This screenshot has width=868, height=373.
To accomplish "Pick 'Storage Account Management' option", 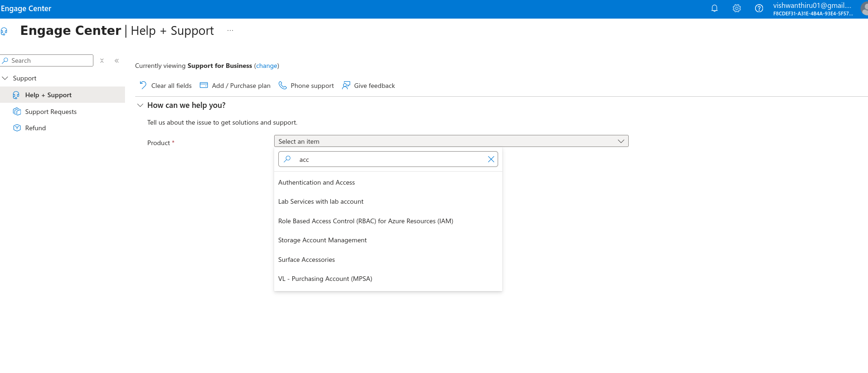I will (388, 240).
